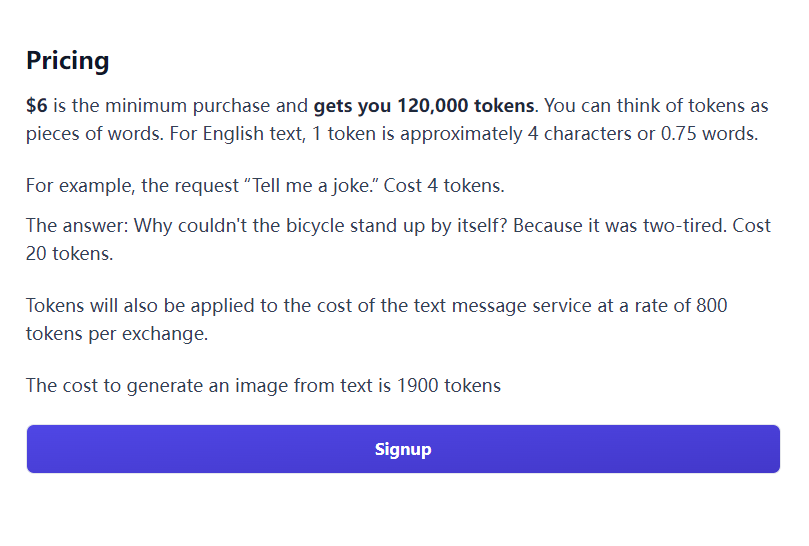Click "The answer:" label text
The width and height of the screenshot is (809, 546).
[x=77, y=226]
